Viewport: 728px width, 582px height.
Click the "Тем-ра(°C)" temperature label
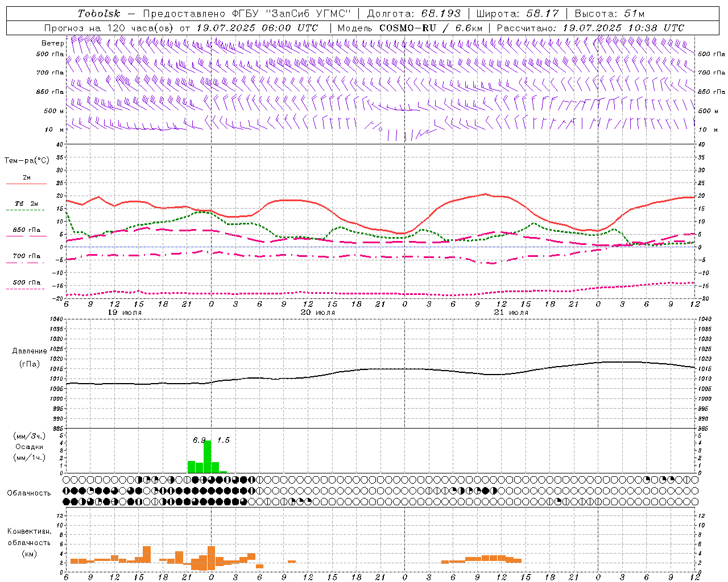(27, 161)
